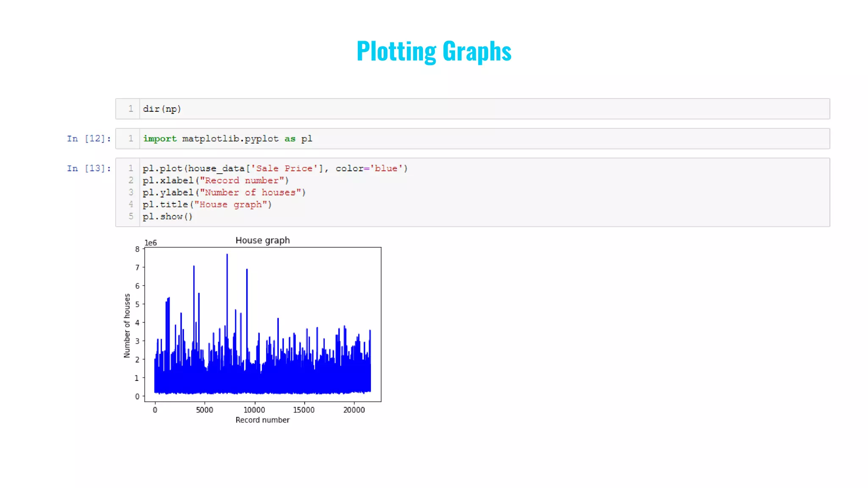
Task: Click the 1e6 scale notation on chart
Action: point(150,243)
